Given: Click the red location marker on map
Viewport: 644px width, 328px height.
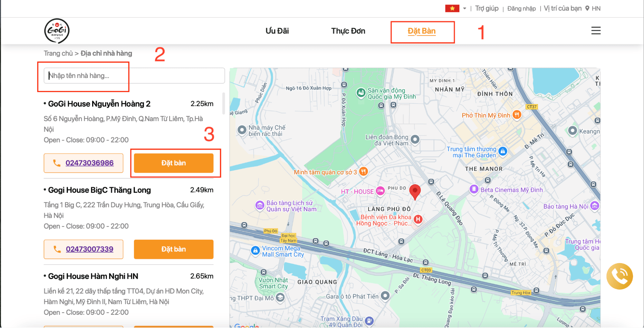Looking at the screenshot, I should (415, 192).
